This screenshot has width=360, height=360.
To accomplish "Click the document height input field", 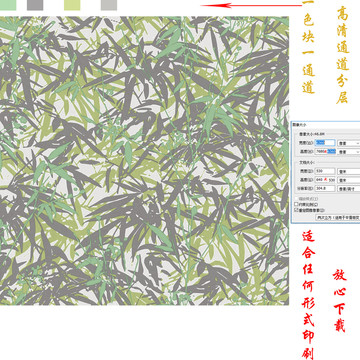I will [x=325, y=180].
